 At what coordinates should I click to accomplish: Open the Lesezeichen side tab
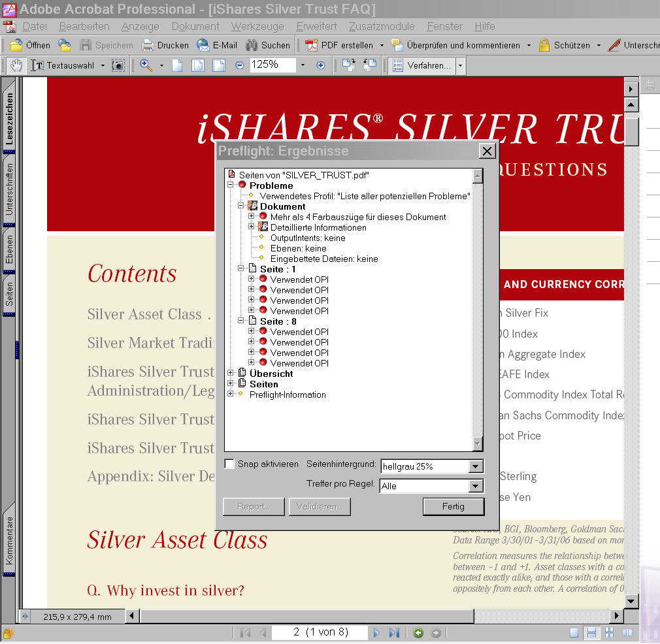point(9,119)
